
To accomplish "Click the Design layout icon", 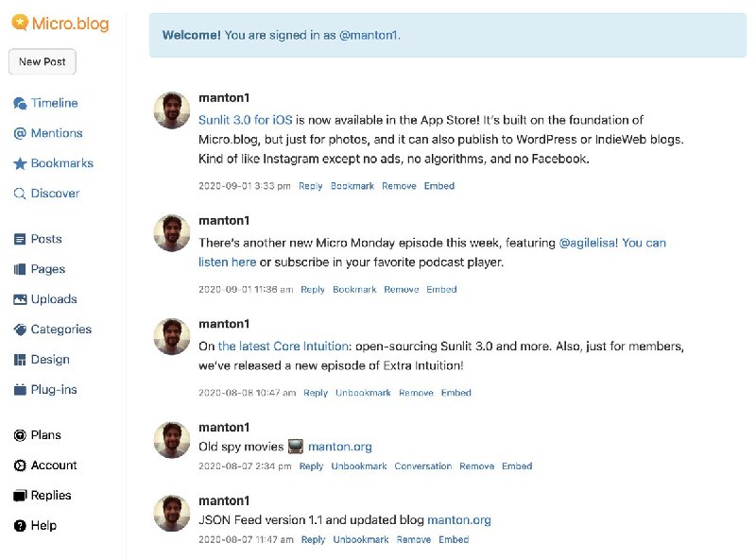I will click(x=20, y=360).
